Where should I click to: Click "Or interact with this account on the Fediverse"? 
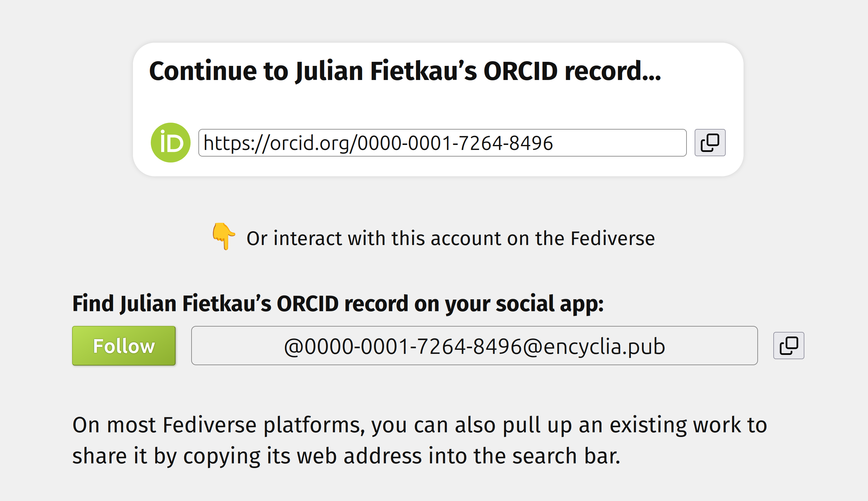coord(450,238)
